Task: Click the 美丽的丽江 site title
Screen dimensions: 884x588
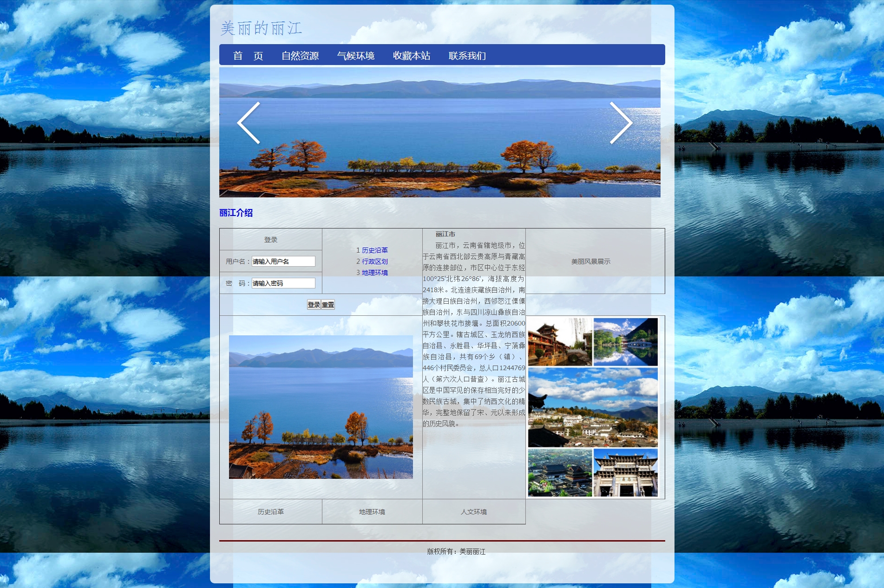Action: tap(261, 28)
